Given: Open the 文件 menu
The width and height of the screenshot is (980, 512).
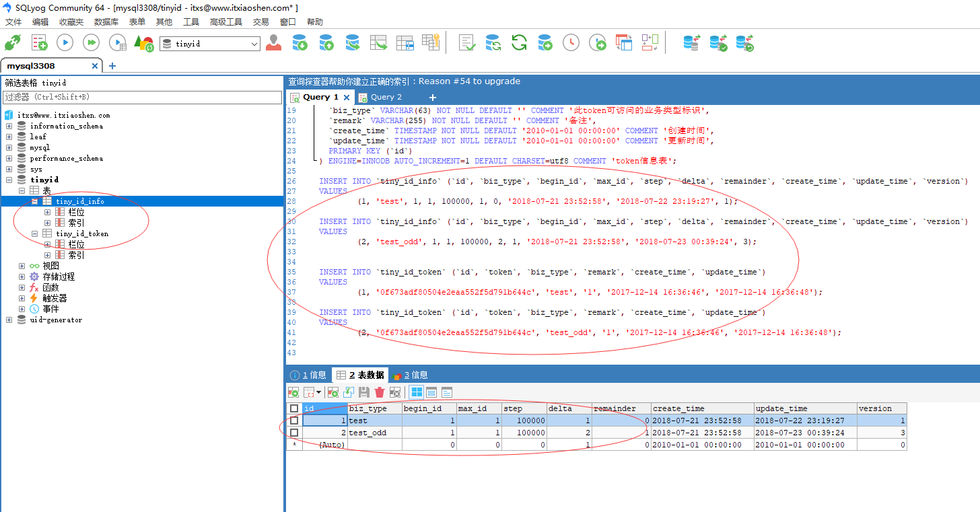Looking at the screenshot, I should [x=13, y=22].
